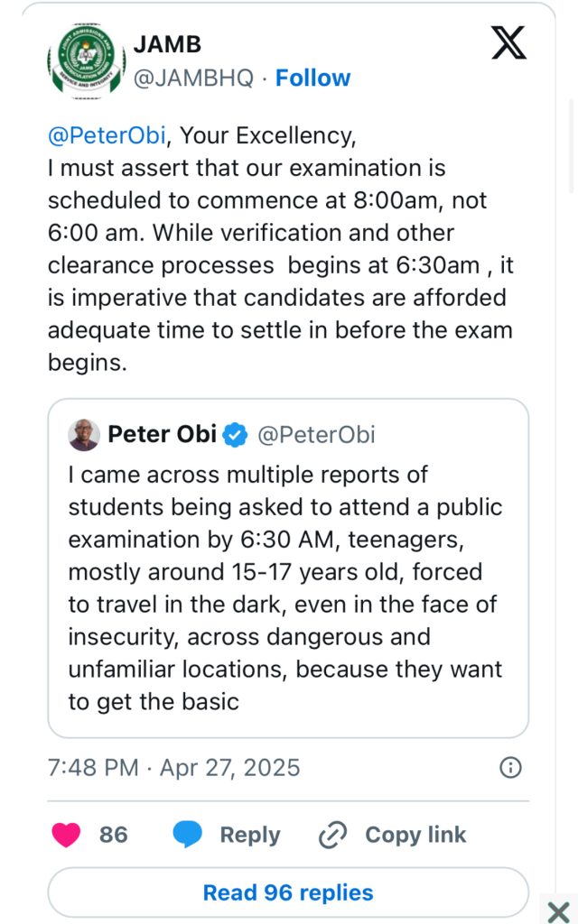
Task: Click the Reply text label
Action: click(250, 835)
